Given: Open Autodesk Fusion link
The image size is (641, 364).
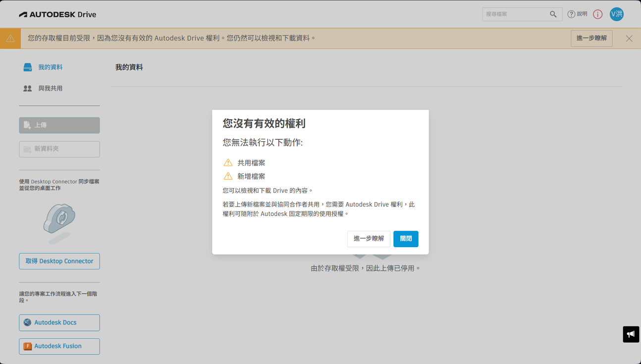Looking at the screenshot, I should coord(59,347).
